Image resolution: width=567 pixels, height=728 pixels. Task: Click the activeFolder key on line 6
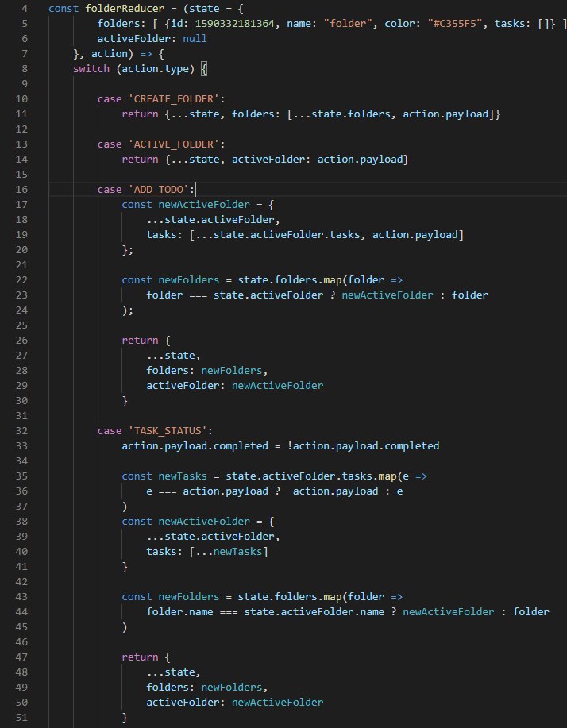point(133,39)
